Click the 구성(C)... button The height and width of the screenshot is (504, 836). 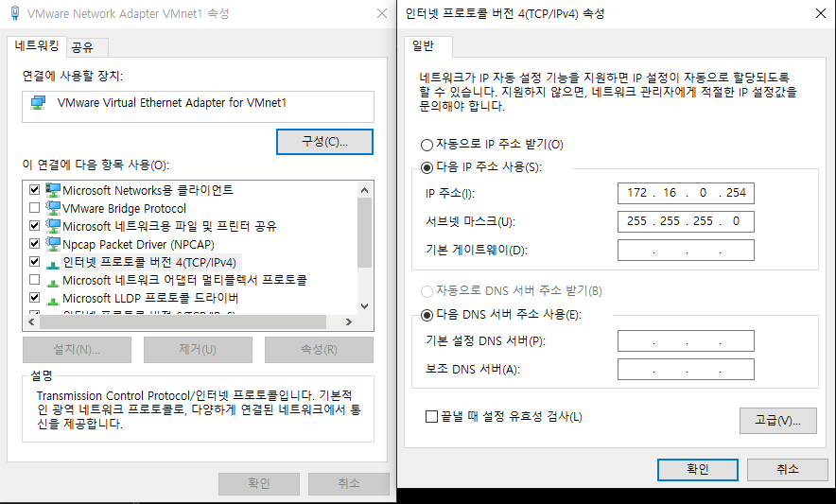click(x=324, y=142)
